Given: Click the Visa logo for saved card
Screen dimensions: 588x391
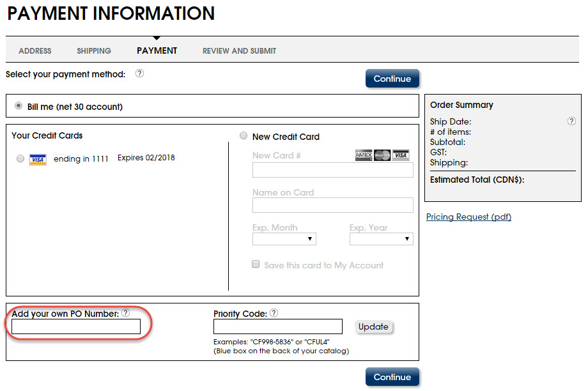Looking at the screenshot, I should coord(38,159).
